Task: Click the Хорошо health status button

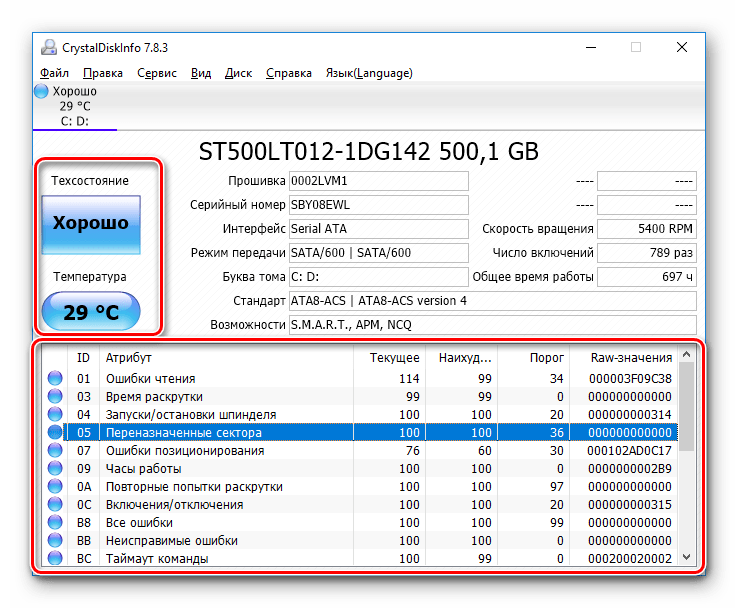Action: tap(91, 224)
